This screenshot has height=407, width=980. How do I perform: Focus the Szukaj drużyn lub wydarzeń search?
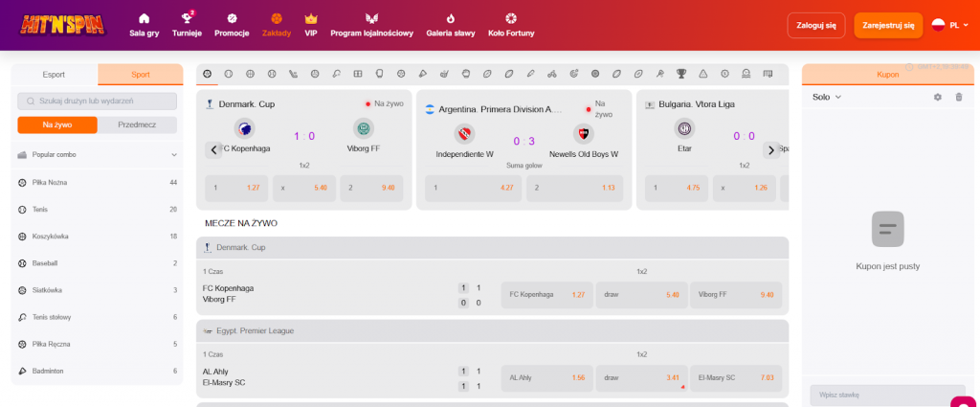(97, 101)
